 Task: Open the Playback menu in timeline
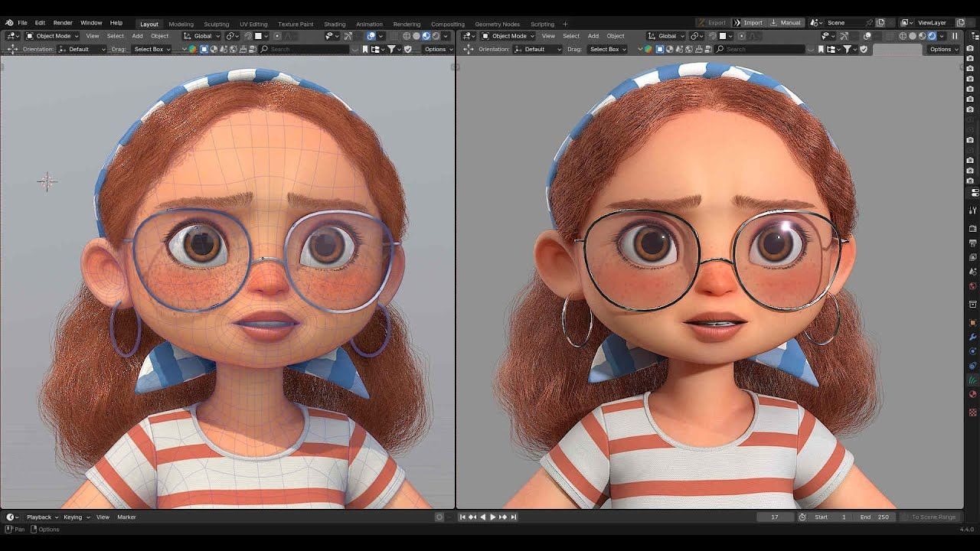42,517
